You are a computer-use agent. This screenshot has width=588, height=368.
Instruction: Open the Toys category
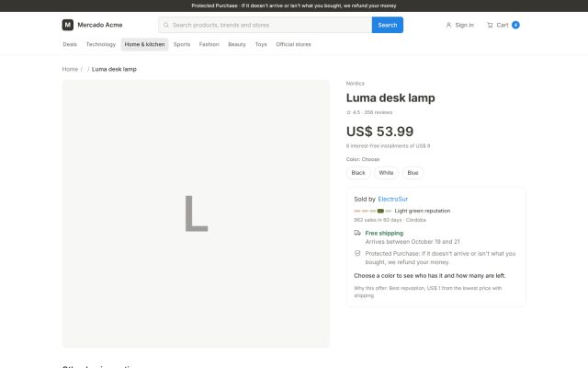[261, 44]
